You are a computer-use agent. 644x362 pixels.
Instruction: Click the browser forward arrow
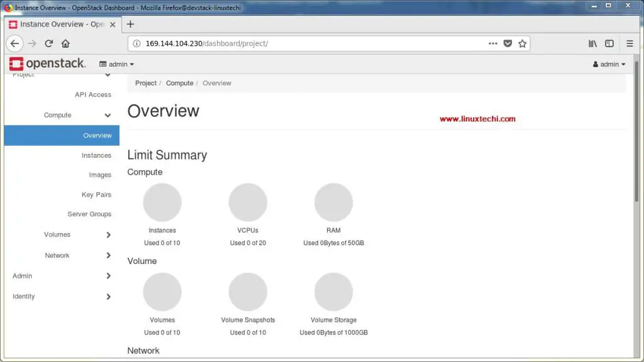[x=32, y=43]
